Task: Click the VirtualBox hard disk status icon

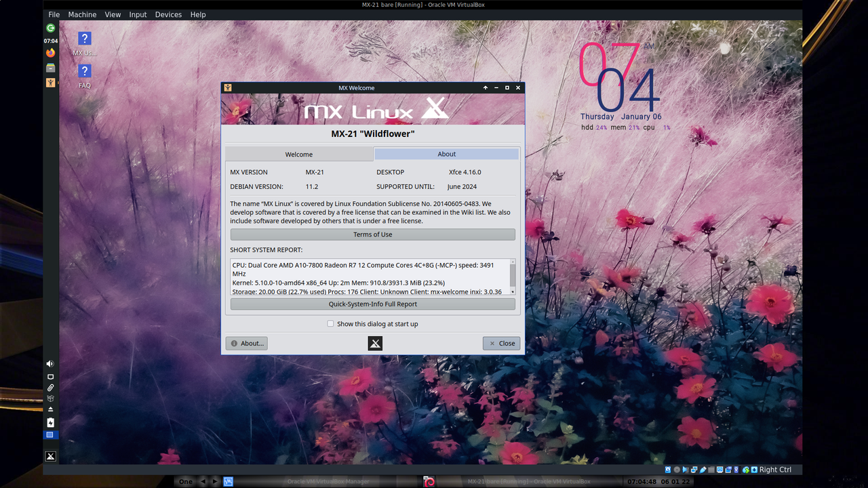Action: (668, 470)
